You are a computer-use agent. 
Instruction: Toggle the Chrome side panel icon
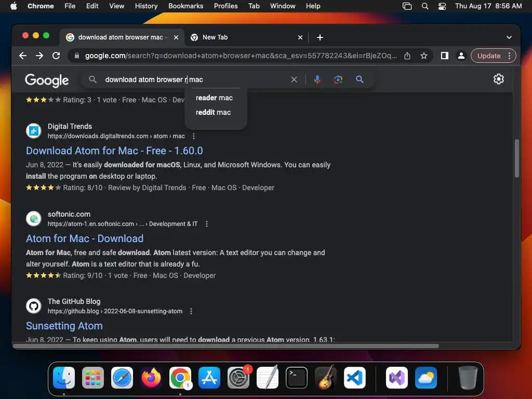tap(445, 56)
